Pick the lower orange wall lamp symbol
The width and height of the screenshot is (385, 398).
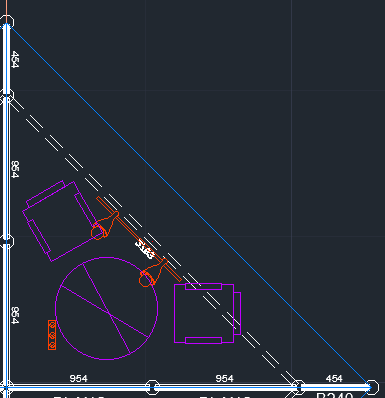[x=153, y=273]
